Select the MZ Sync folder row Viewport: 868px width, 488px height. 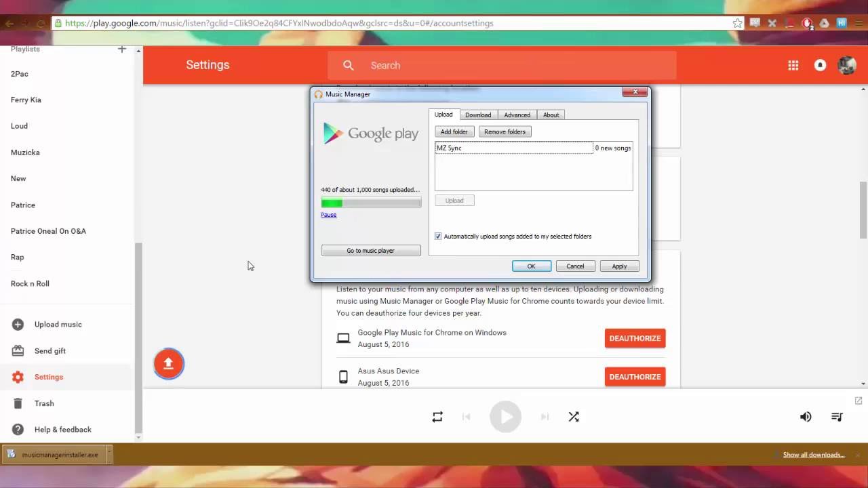point(534,148)
